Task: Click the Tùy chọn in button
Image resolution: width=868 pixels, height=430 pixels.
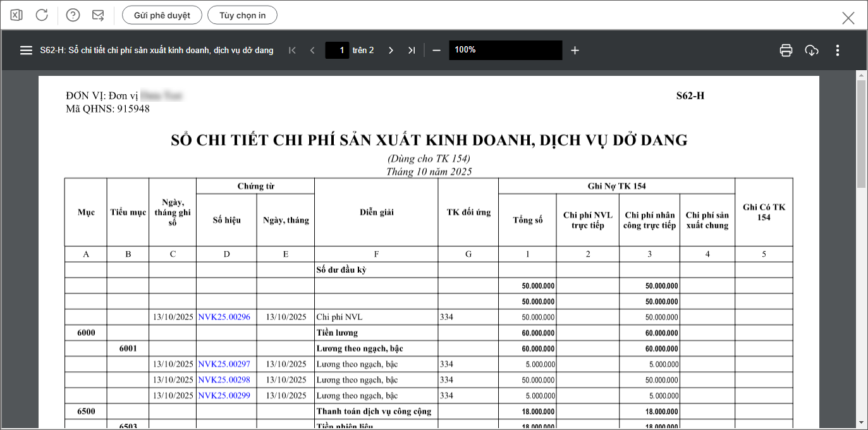Action: click(242, 15)
